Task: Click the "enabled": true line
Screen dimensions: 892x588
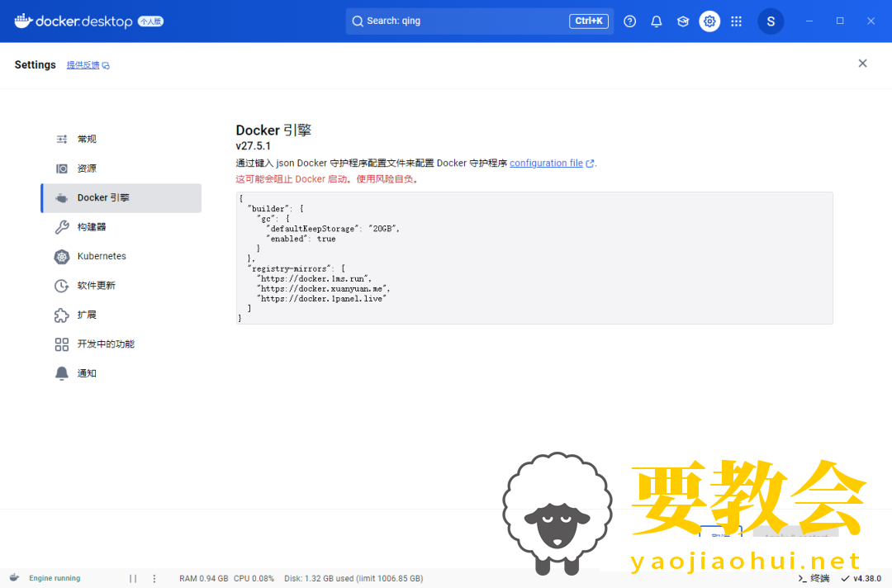Action: [x=301, y=239]
